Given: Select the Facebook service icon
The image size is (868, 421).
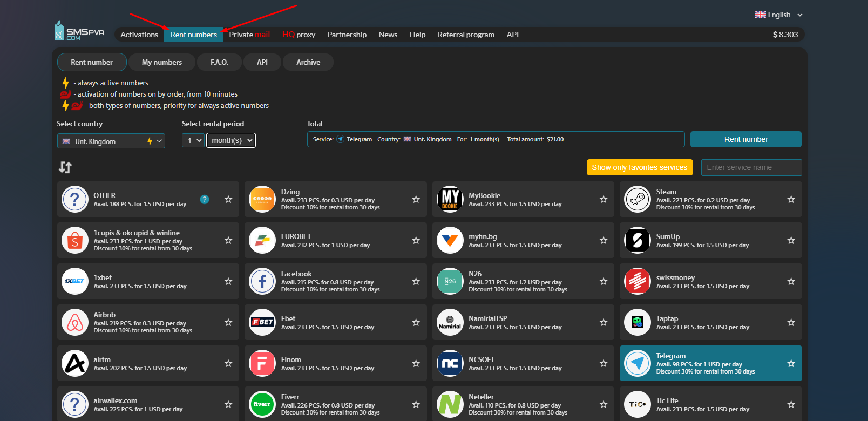Looking at the screenshot, I should (x=262, y=281).
